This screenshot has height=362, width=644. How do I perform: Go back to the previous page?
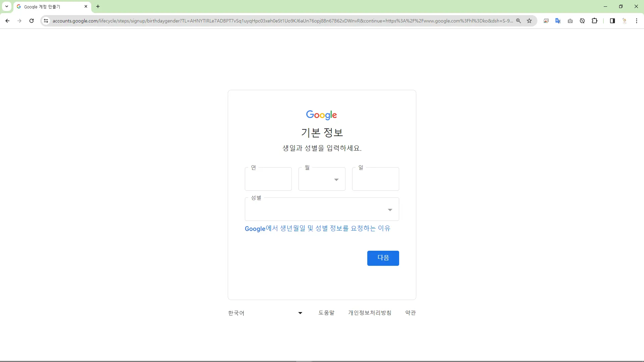pos(7,21)
